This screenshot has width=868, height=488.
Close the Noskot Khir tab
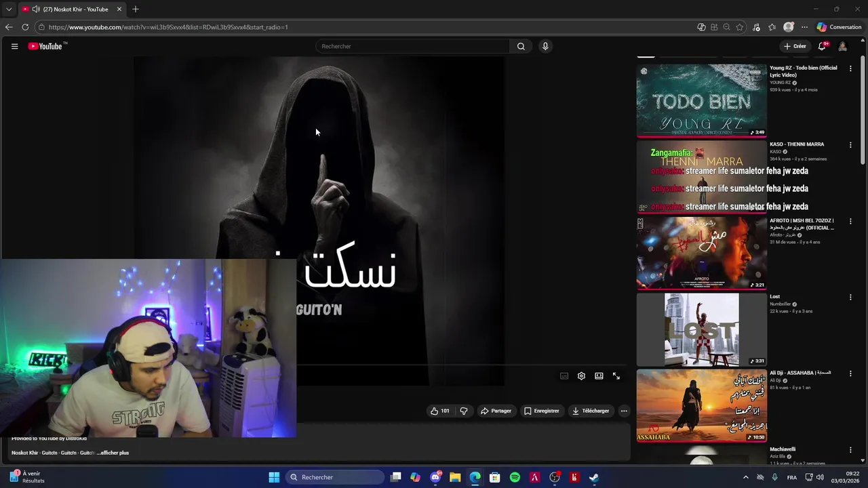coord(119,9)
